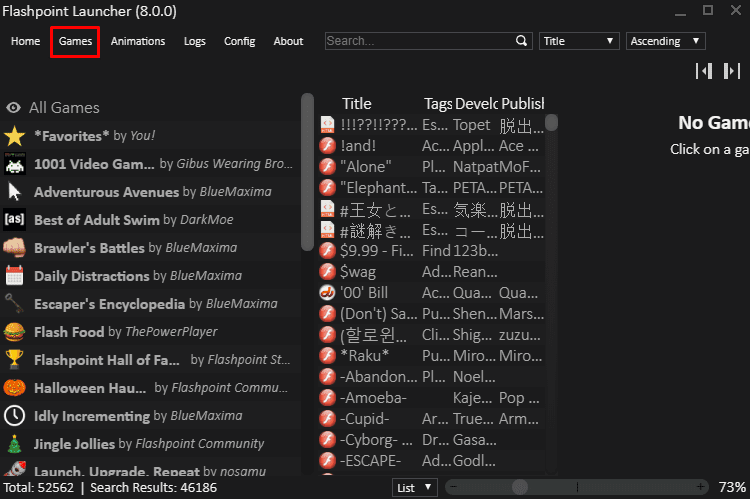Image resolution: width=750 pixels, height=499 pixels.
Task: Open the Ascending order dropdown
Action: coord(665,41)
